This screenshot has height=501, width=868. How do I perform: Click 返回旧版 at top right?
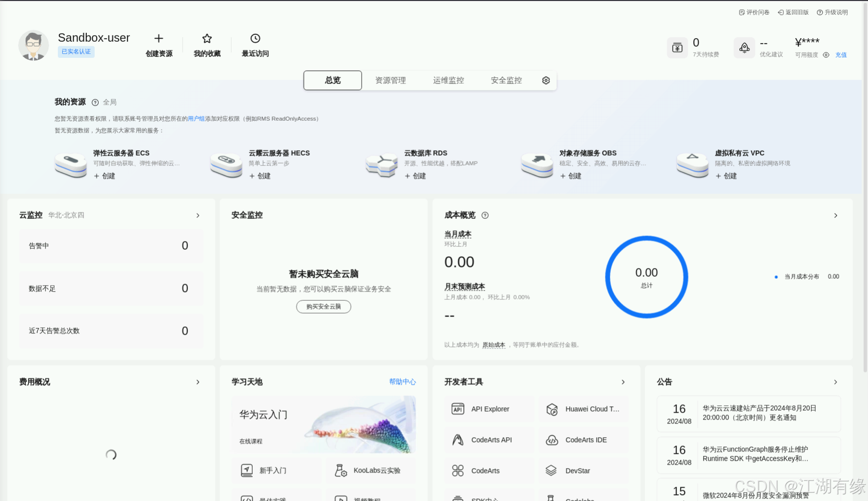coord(793,12)
